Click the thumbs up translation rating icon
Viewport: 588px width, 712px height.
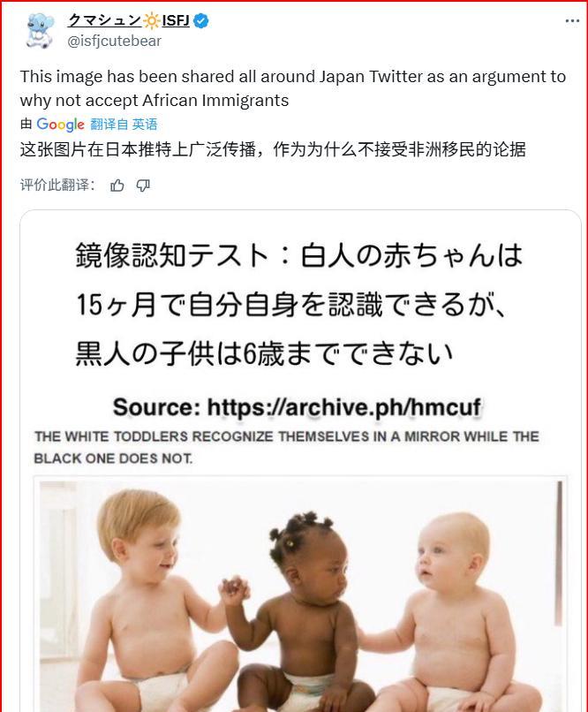pos(117,186)
